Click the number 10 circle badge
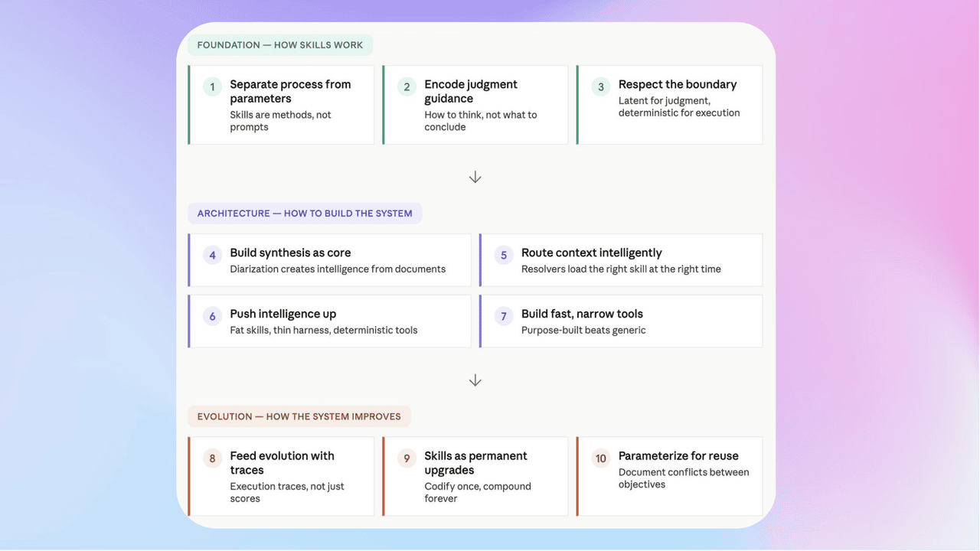Screen dimensions: 980x551 [x=601, y=458]
